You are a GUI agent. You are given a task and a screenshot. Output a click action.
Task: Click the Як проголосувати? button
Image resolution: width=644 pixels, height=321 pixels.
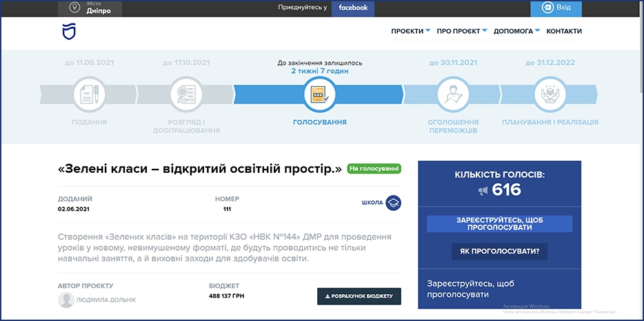(499, 251)
